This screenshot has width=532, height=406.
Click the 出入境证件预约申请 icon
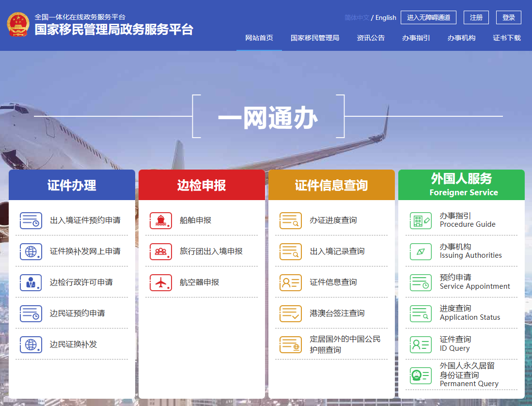point(31,220)
